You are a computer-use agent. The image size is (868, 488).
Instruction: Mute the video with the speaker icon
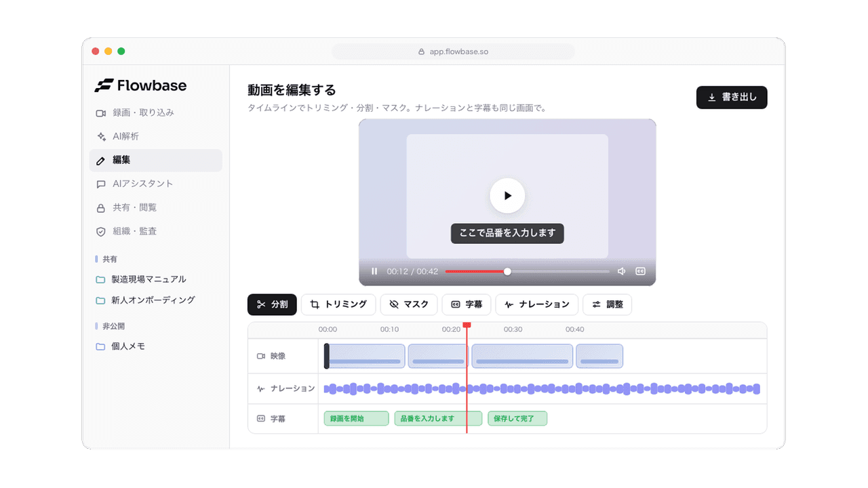coord(621,271)
